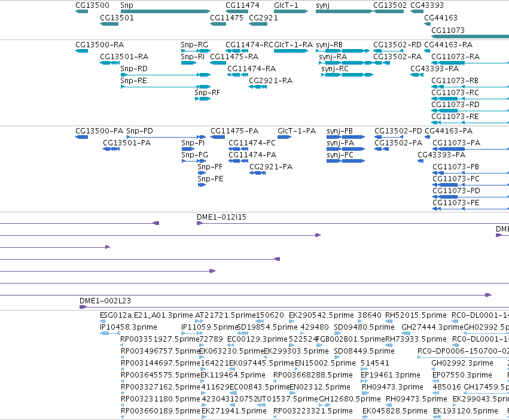
Task: Open the CG11475 gene label
Action: point(227,18)
